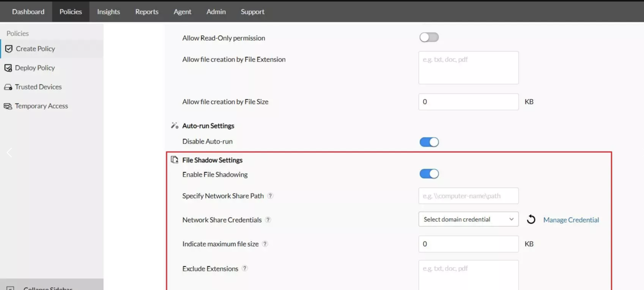Click the Create Policy shield icon

pos(9,49)
